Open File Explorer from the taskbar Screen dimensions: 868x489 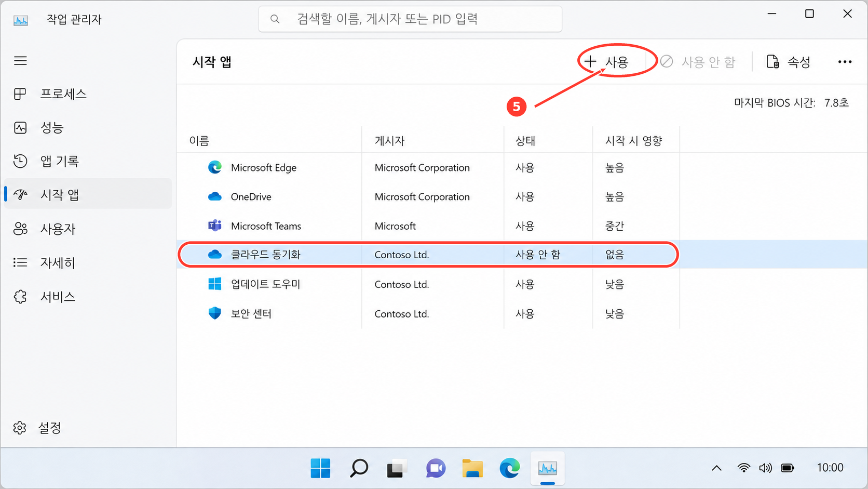[472, 468]
